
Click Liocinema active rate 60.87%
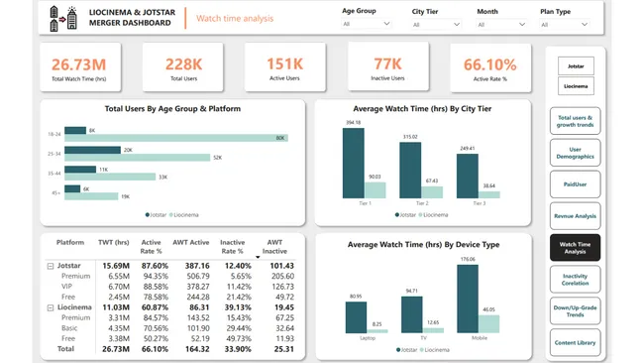click(x=155, y=307)
